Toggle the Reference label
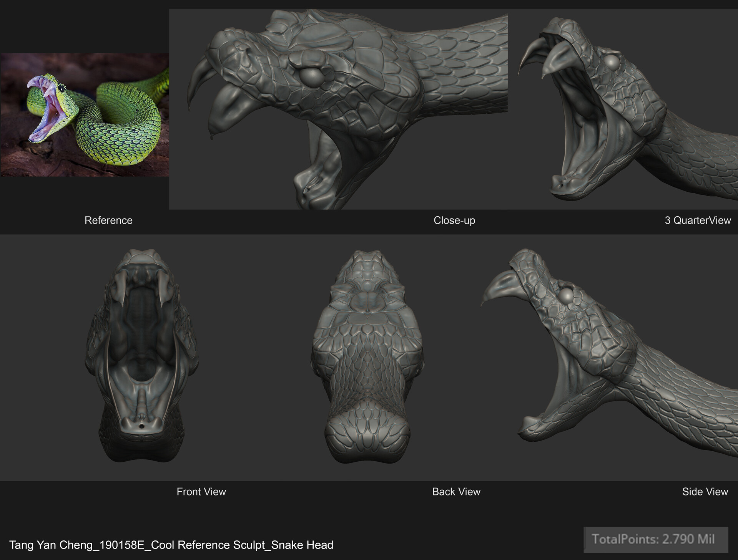738x560 pixels. pos(109,220)
